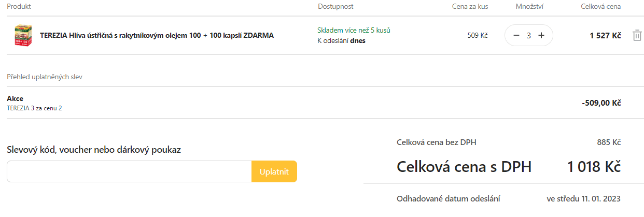
Task: Decrease quantity with the minus button
Action: (x=516, y=35)
